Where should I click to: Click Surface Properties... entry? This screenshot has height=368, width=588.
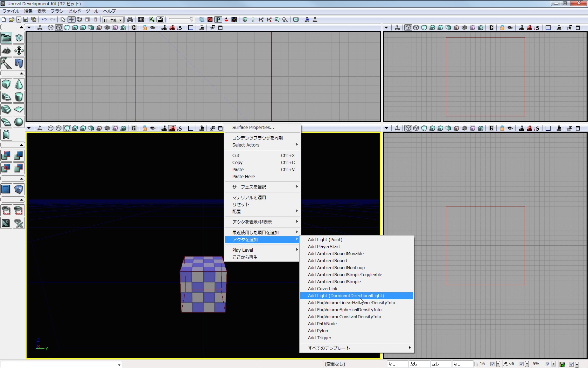point(253,128)
